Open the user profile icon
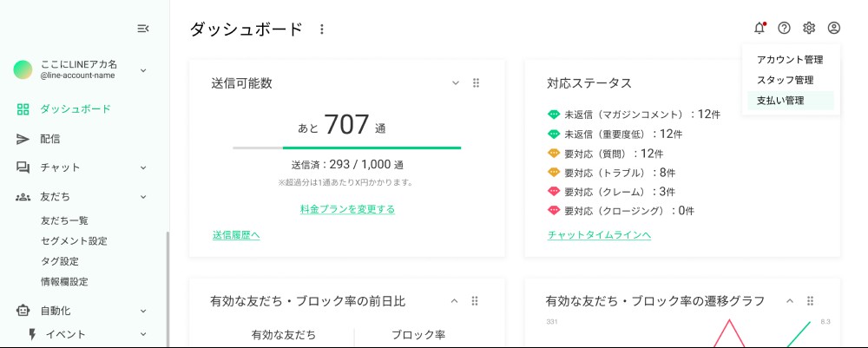The width and height of the screenshot is (868, 348). [834, 29]
